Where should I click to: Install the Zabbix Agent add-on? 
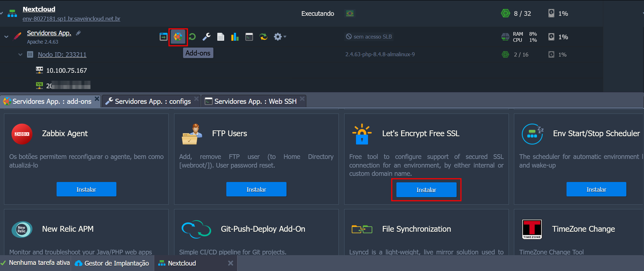click(x=86, y=189)
